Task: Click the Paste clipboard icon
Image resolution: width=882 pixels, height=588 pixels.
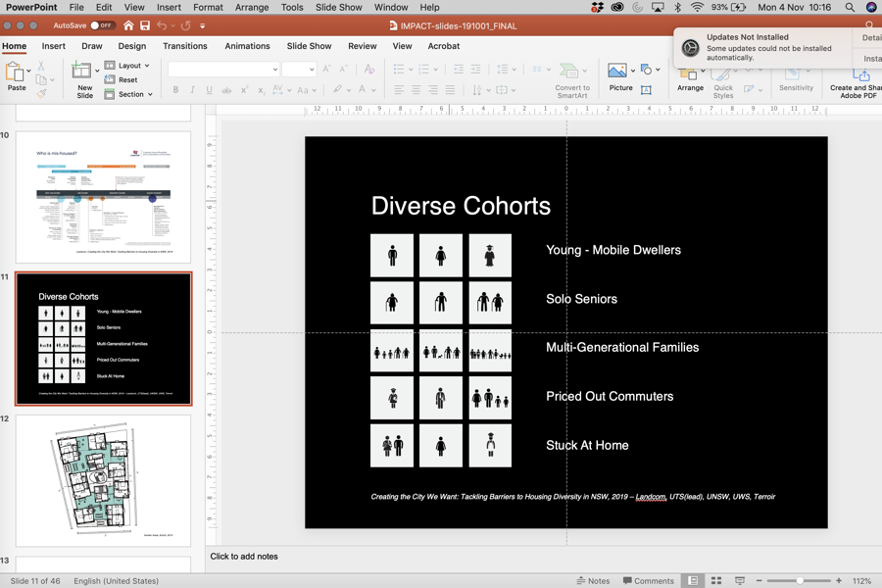Action: (x=16, y=73)
